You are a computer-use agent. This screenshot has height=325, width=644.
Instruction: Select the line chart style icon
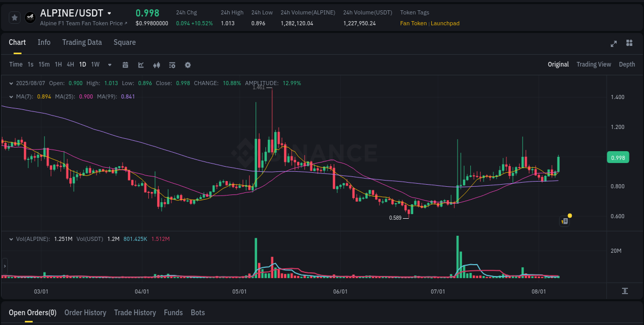[x=141, y=65]
